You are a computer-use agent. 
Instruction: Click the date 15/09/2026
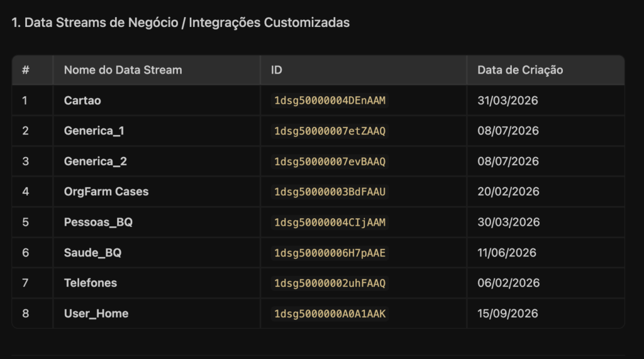508,313
